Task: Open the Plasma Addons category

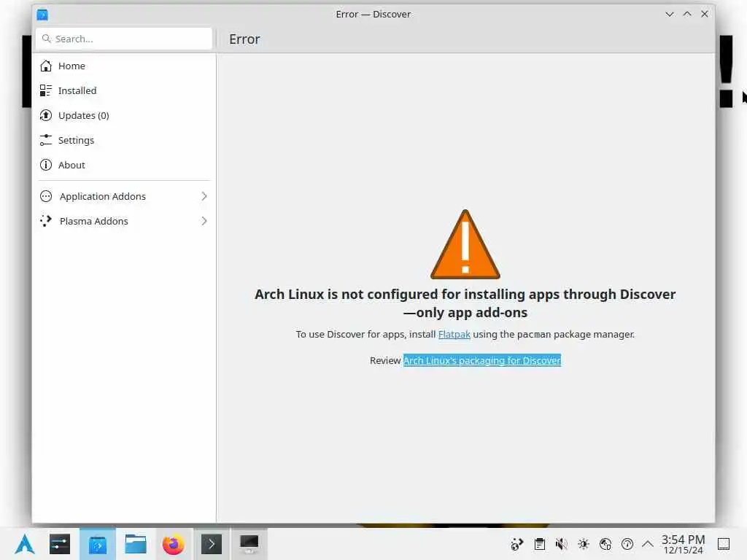Action: [124, 221]
